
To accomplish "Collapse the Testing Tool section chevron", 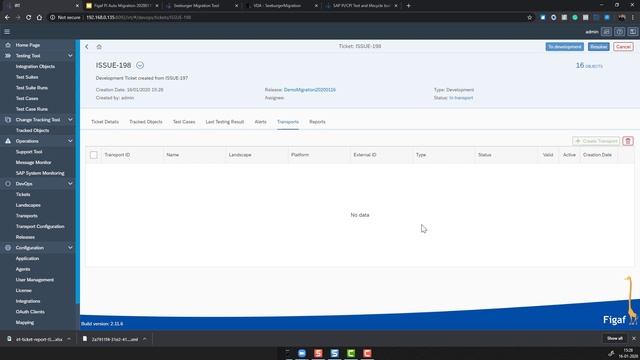I will (70, 56).
